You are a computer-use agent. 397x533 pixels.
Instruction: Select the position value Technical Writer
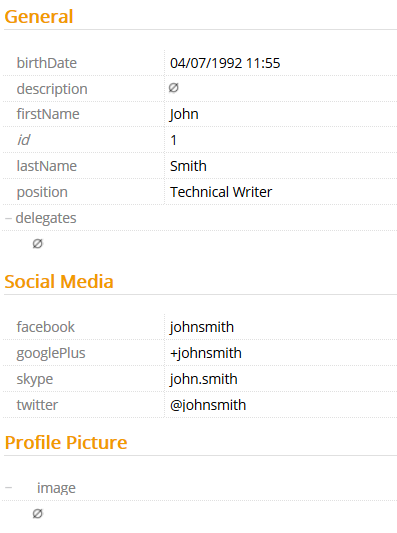tap(221, 192)
